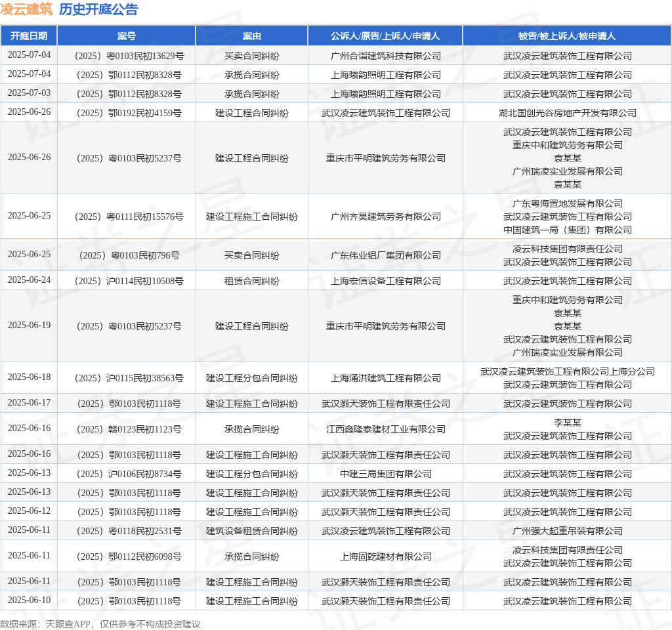This screenshot has height=630, width=672.
Task: Select case number 粤0103民初796号
Action: point(129,255)
